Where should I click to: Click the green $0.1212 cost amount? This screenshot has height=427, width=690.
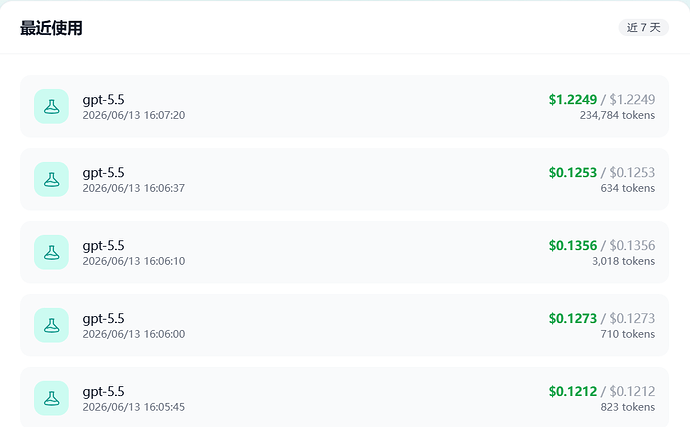click(573, 391)
